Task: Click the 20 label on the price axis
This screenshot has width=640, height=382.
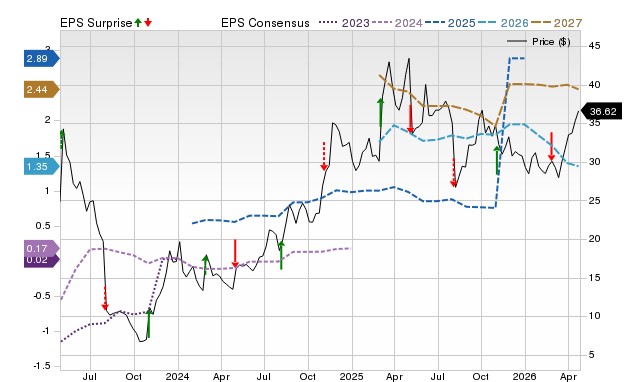Action: coord(594,239)
